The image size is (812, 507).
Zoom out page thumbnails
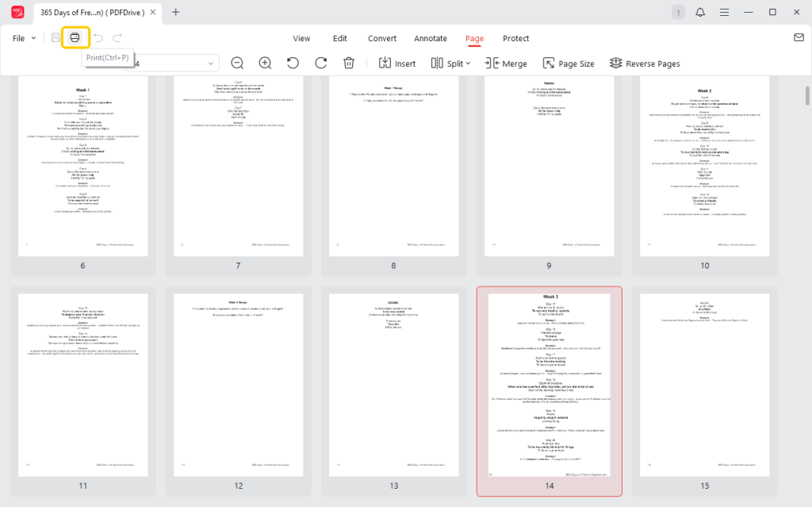click(x=237, y=63)
